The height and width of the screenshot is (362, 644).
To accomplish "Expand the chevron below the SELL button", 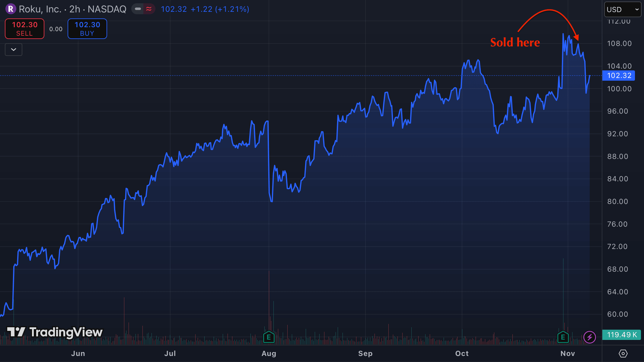I will tap(14, 50).
